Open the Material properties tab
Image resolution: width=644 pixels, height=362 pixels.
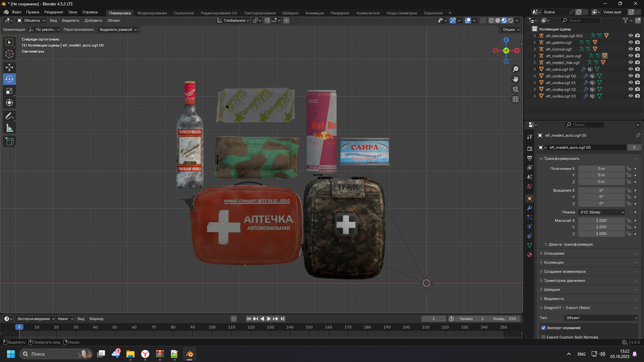coord(530,255)
